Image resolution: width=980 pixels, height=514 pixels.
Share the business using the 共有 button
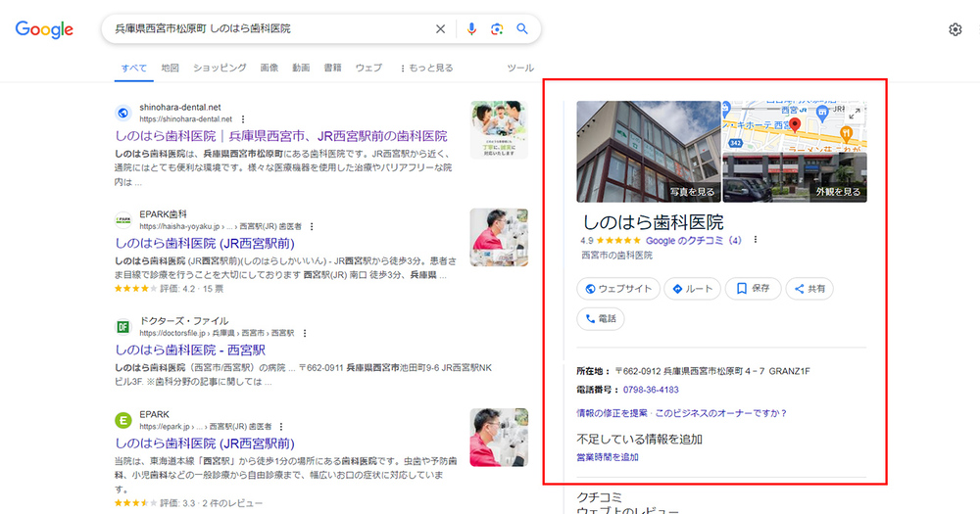tap(809, 289)
